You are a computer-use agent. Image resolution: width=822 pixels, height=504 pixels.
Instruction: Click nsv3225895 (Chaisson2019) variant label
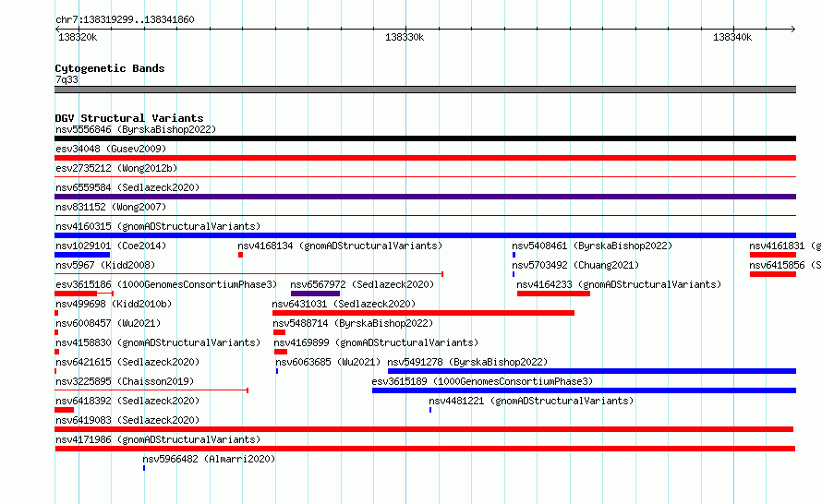coord(125,381)
